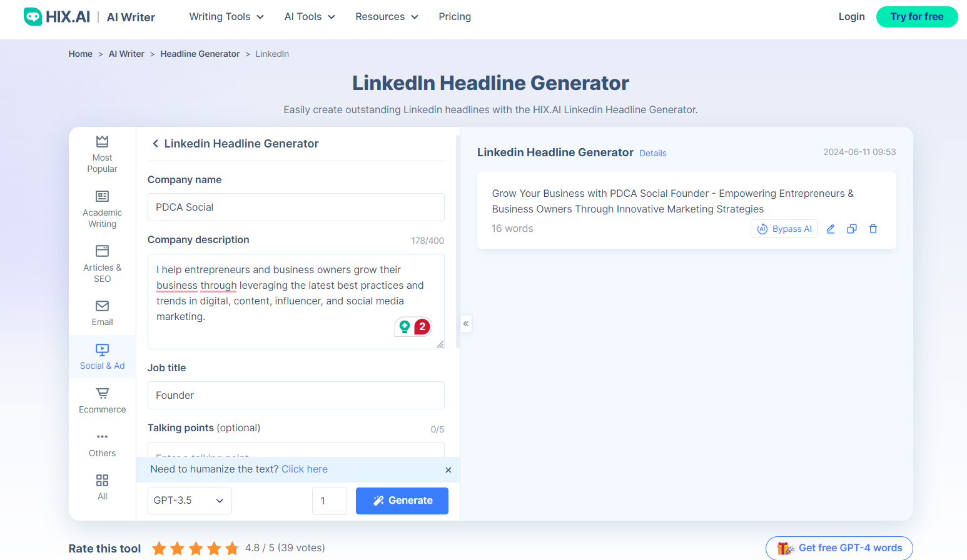The width and height of the screenshot is (967, 560).
Task: Open the Social & Ad category
Action: [102, 356]
